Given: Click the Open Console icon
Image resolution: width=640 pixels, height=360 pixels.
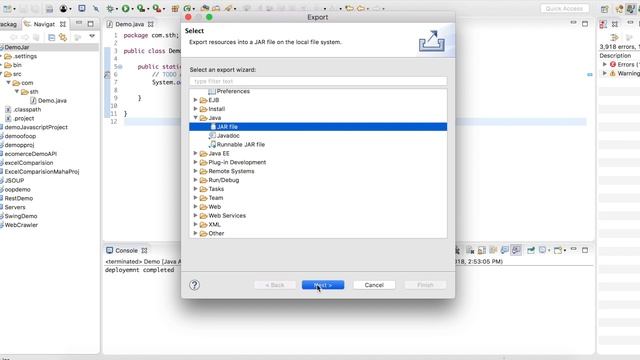Looking at the screenshot, I should click(558, 250).
